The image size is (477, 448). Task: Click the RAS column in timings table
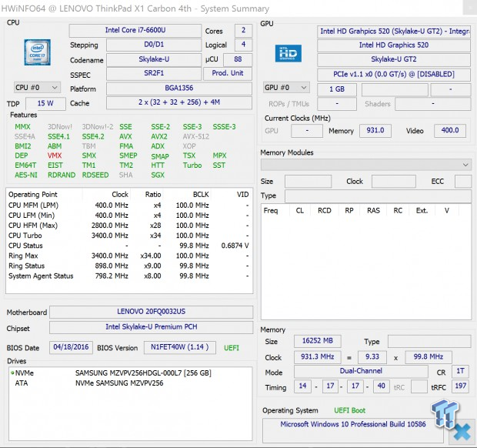373,211
